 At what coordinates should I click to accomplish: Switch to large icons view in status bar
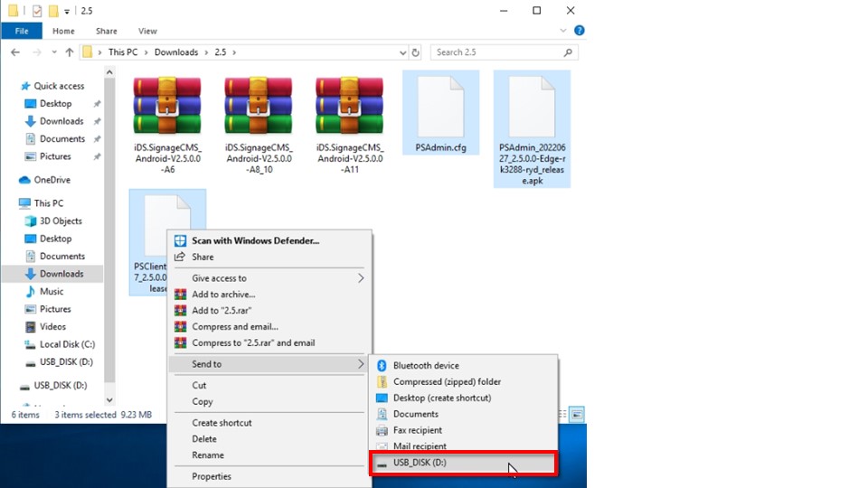pos(576,414)
